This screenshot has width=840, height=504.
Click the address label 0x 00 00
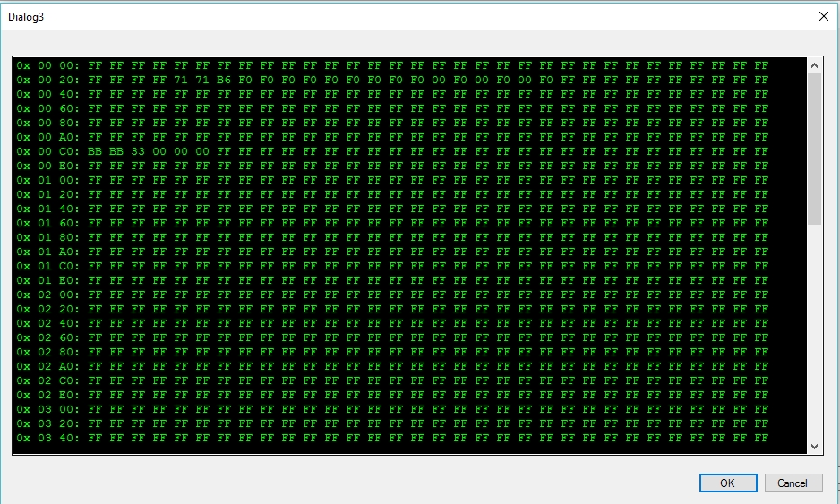coord(47,65)
